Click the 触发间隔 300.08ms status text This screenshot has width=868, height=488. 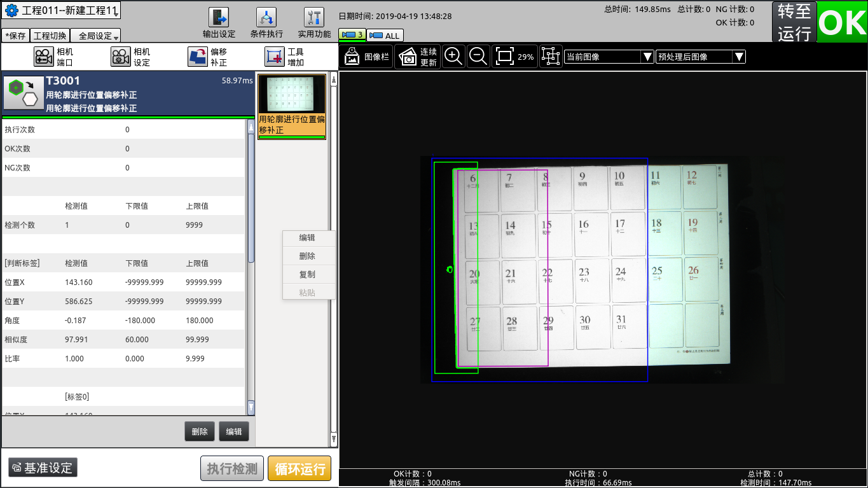425,483
